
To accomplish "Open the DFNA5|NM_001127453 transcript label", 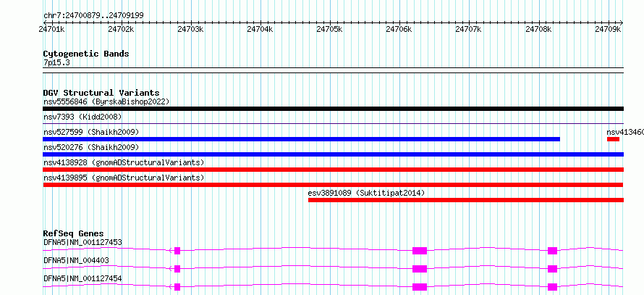I will point(82,242).
